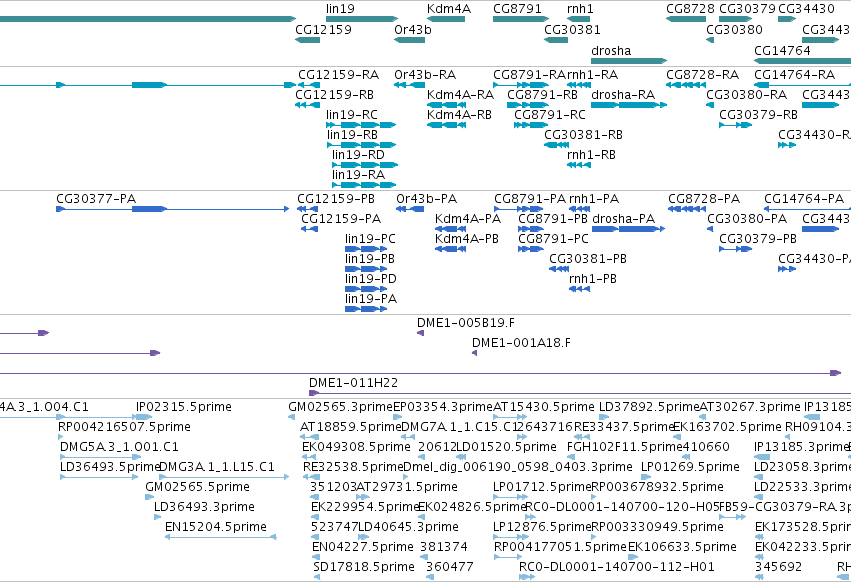Select protein feature CG30381-PB

[559, 269]
